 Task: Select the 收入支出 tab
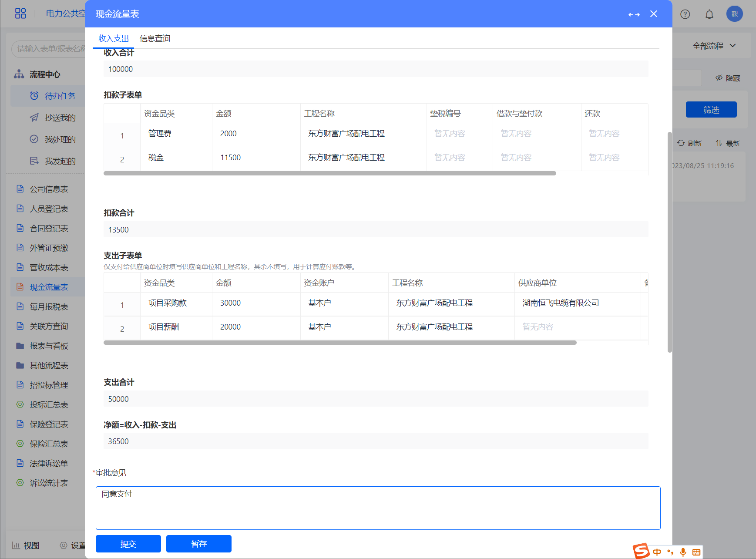tap(114, 38)
